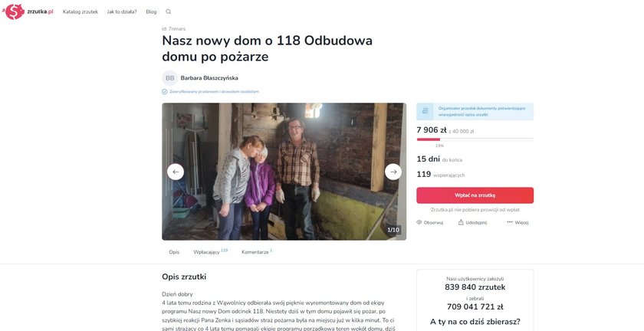The height and width of the screenshot is (331, 644).
Task: Click the fundraising progress bar
Action: point(475,139)
